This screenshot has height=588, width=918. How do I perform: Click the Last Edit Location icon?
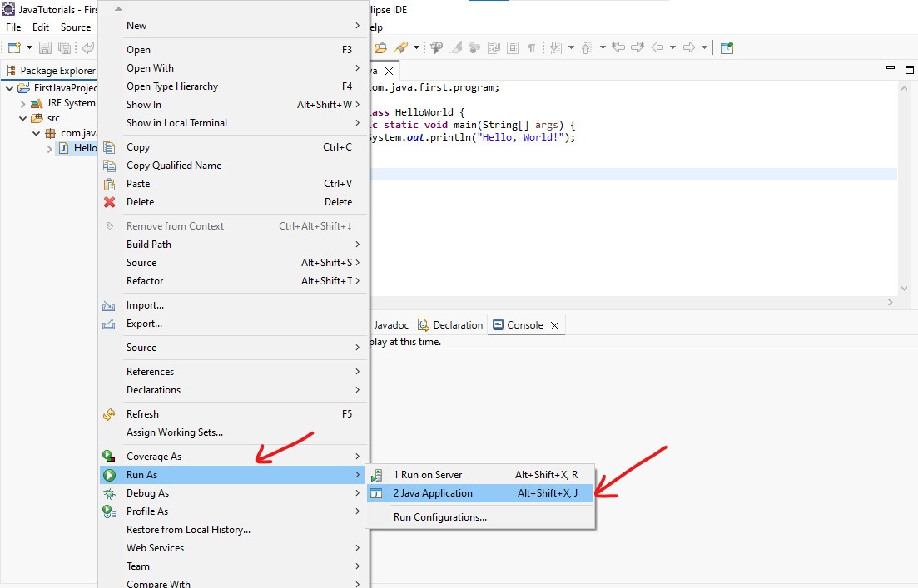click(618, 47)
